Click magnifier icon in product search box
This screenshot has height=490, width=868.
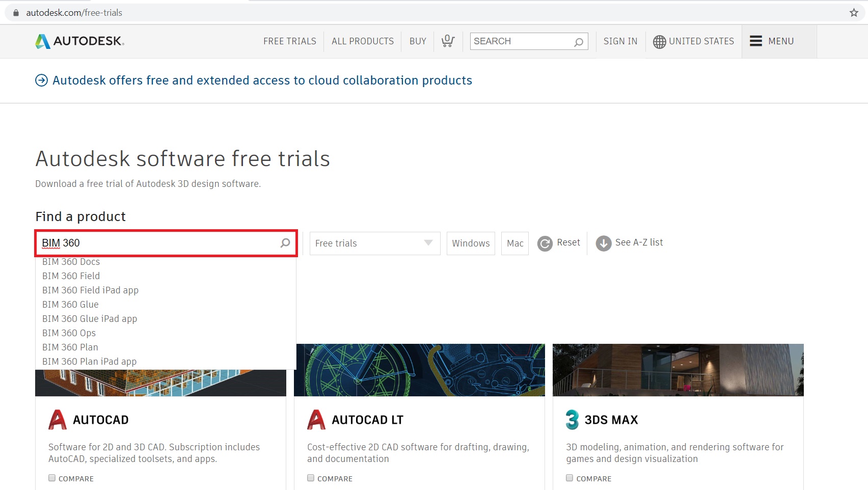pos(285,243)
